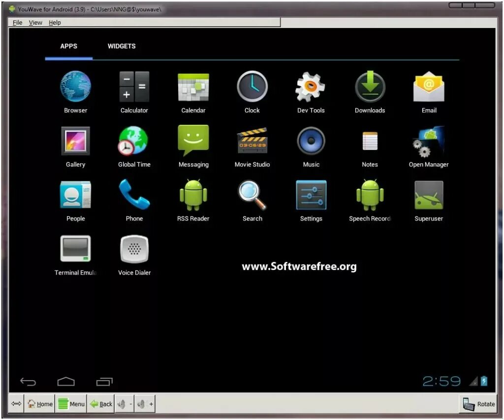Open Android Settings app

coord(311,200)
